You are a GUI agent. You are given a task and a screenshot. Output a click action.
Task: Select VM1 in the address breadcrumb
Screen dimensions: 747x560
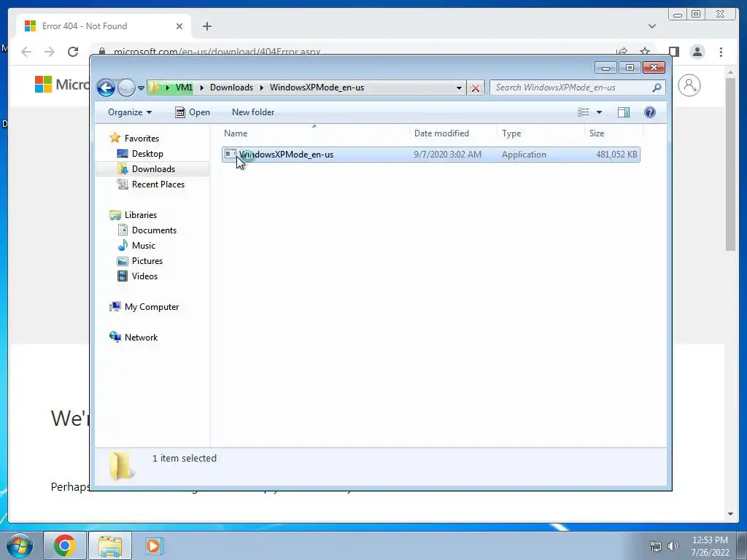click(184, 87)
